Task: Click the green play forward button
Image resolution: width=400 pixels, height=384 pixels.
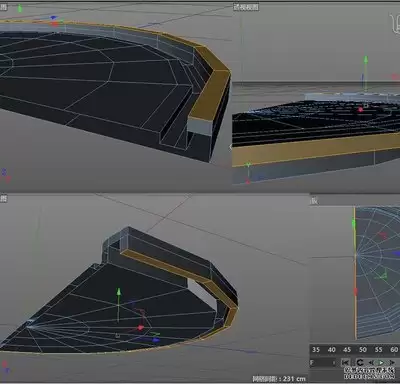Action: pos(381,362)
